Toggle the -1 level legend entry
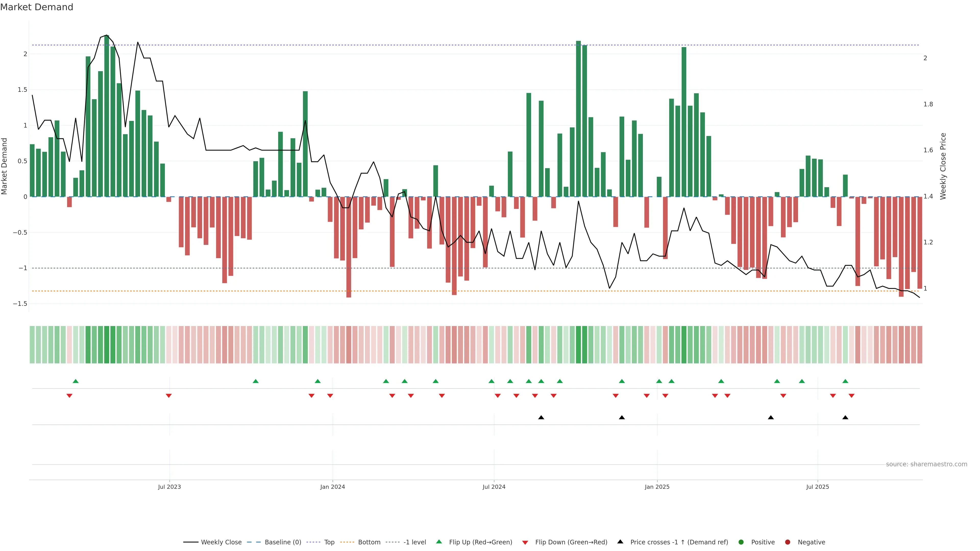This screenshot has height=551, width=980. (415, 542)
